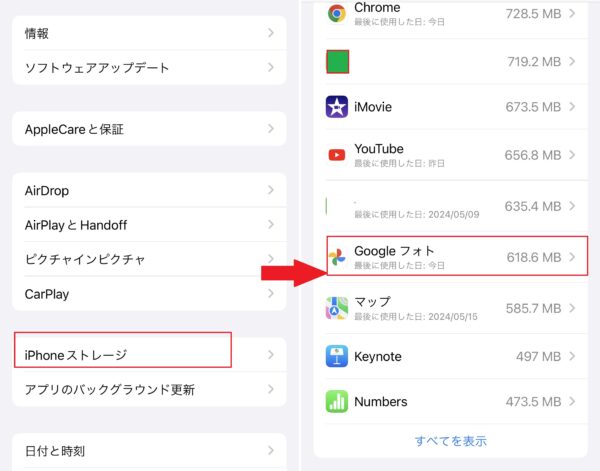
Task: Tap the 635.4 MB size value
Action: [x=533, y=206]
